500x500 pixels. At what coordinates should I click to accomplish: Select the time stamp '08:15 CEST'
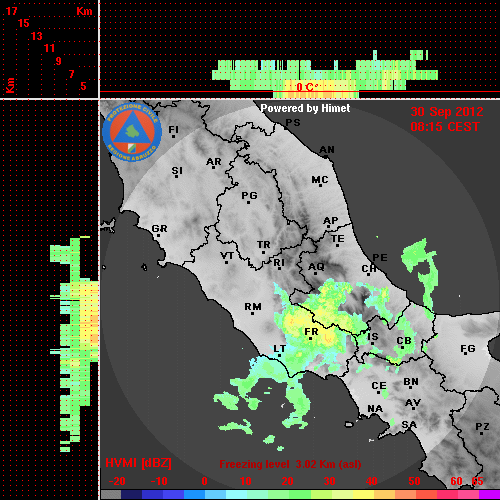pyautogui.click(x=445, y=127)
